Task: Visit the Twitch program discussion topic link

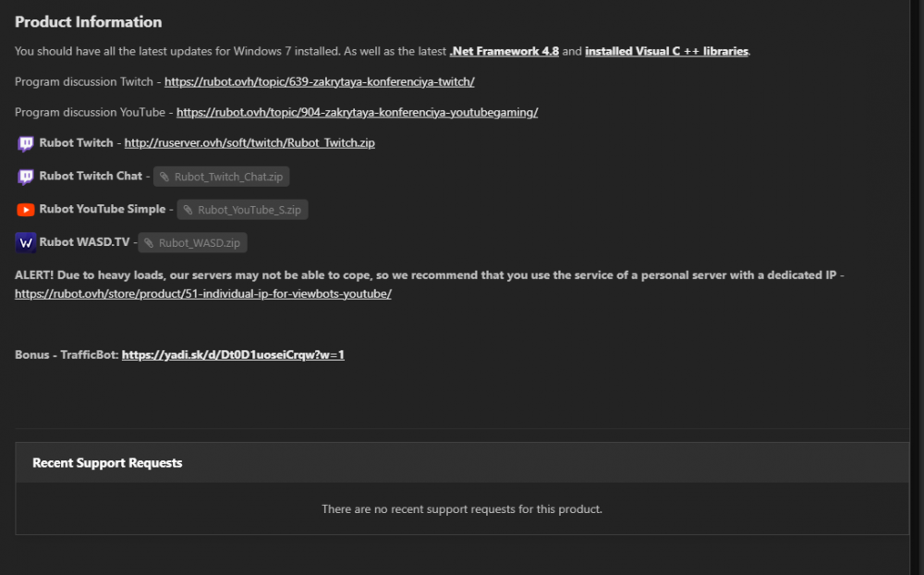Action: click(x=320, y=81)
